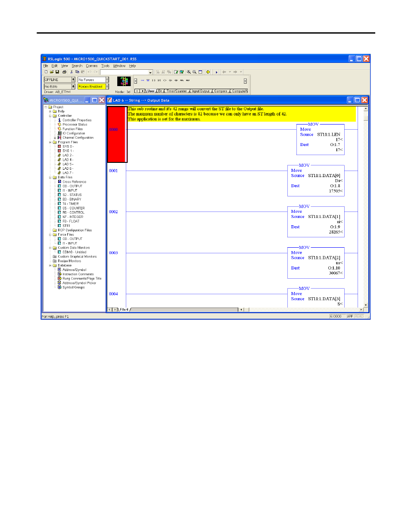
Task: Open the Comms menu
Action: pos(92,66)
